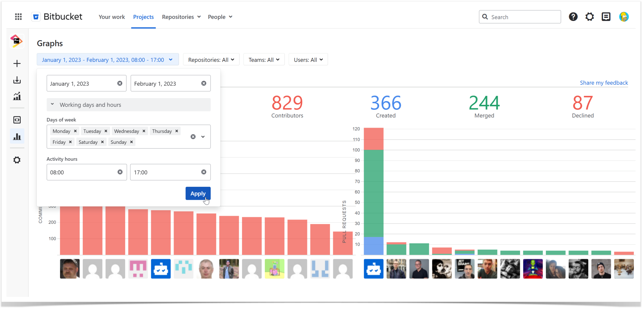Go to Your work
Image resolution: width=644 pixels, height=309 pixels.
(x=112, y=17)
